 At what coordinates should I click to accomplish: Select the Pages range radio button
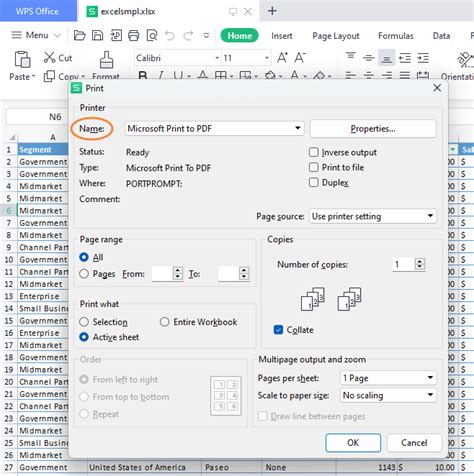coord(84,274)
